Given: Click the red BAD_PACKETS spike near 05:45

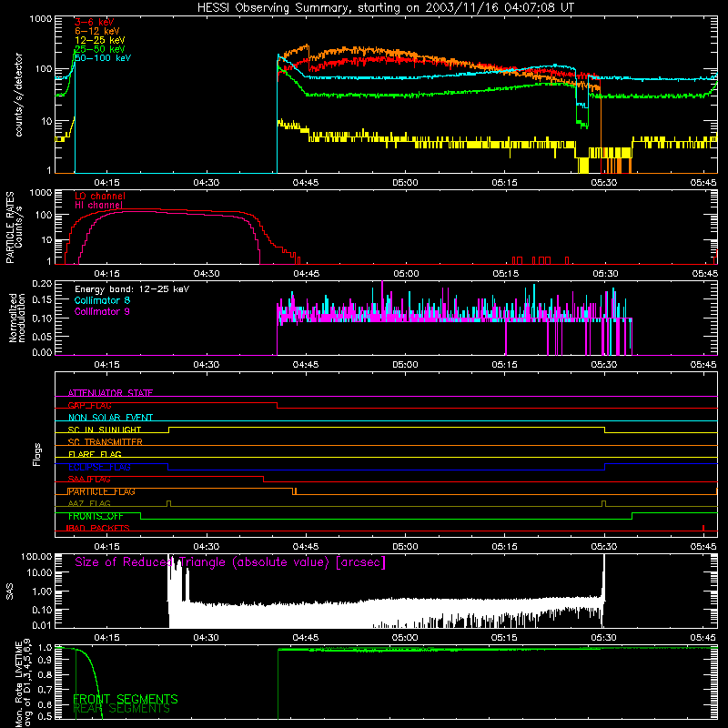Looking at the screenshot, I should click(703, 528).
